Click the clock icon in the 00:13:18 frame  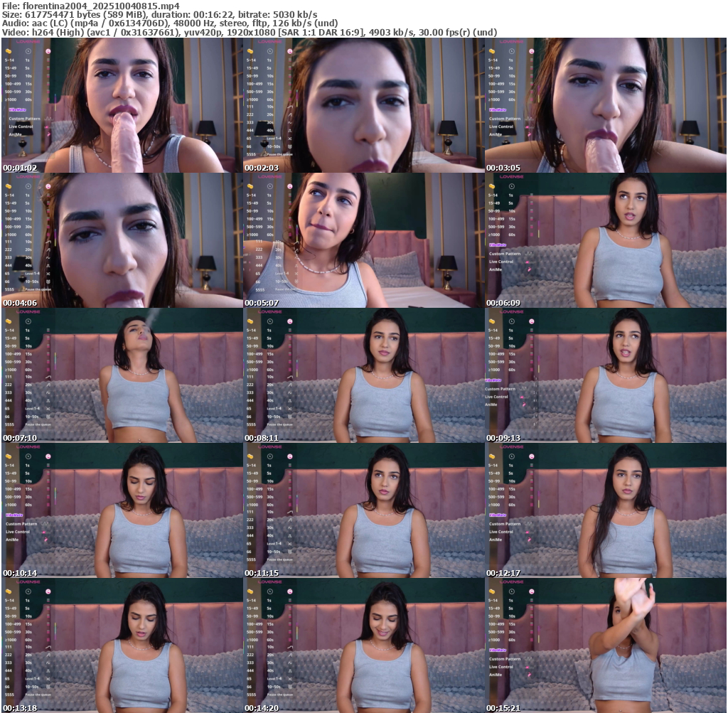pos(28,591)
